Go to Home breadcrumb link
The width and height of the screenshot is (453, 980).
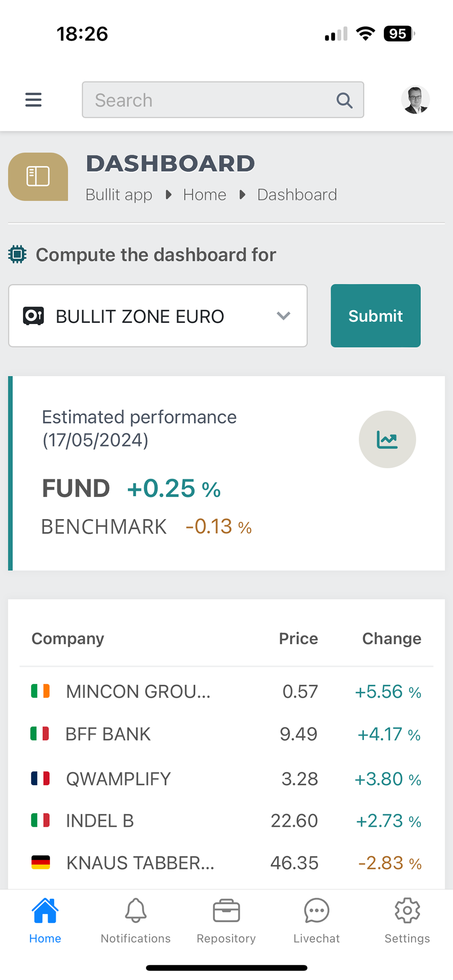point(205,195)
